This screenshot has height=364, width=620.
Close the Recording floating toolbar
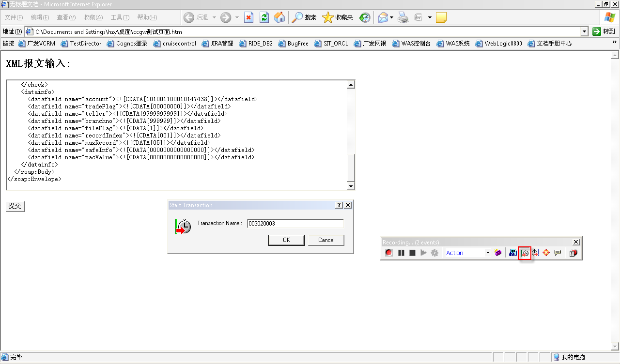[x=576, y=242]
